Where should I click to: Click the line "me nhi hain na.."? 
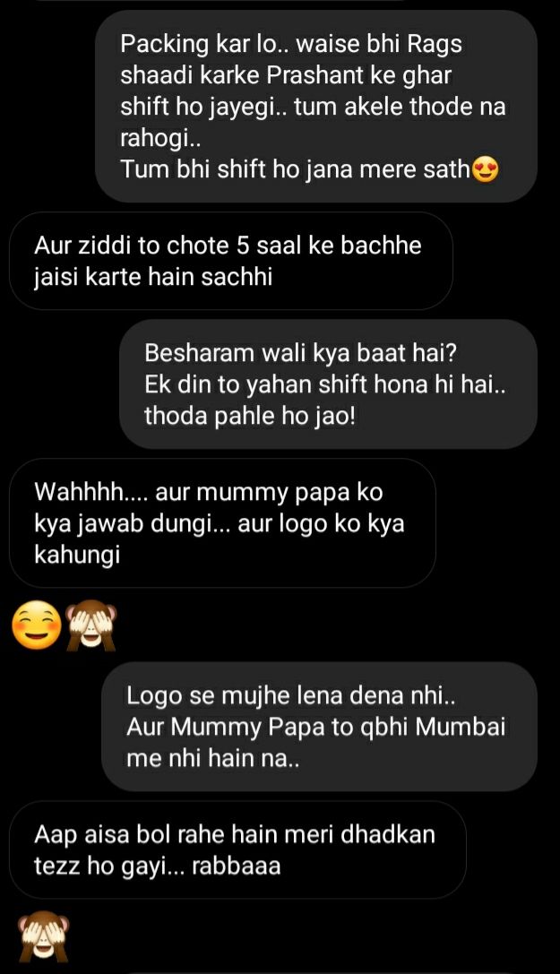coord(213,758)
